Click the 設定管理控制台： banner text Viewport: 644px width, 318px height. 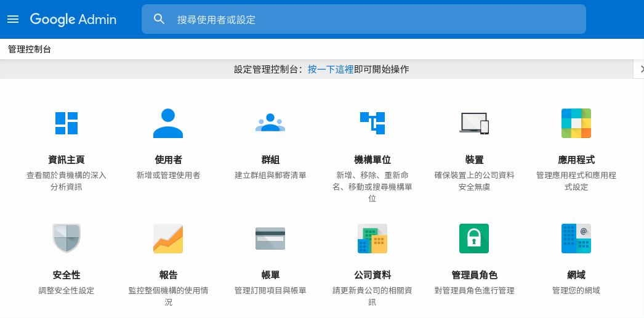[x=270, y=70]
